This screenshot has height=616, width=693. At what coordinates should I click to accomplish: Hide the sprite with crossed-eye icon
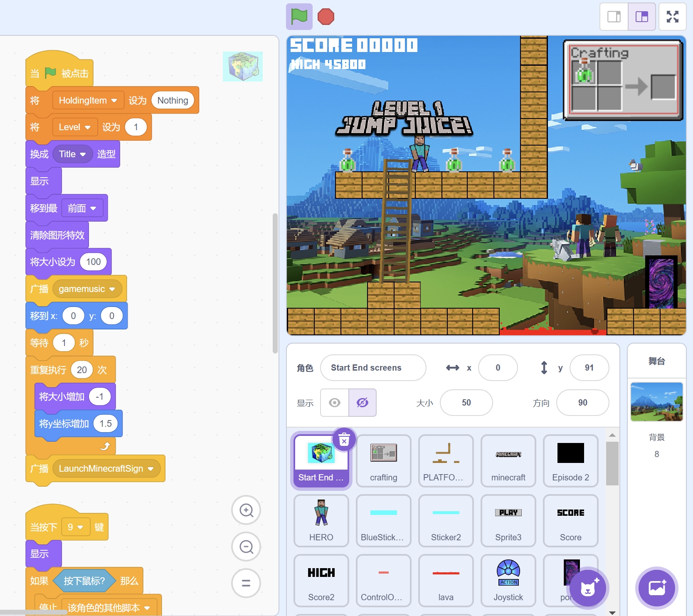[x=363, y=403]
